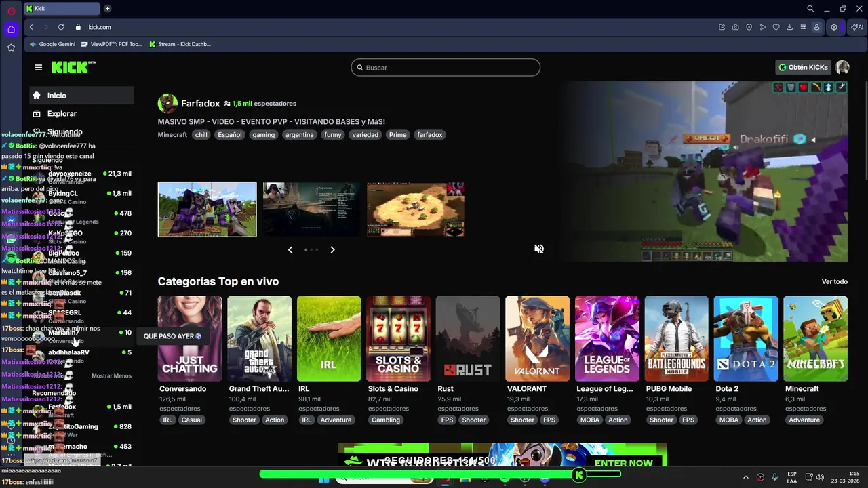This screenshot has width=868, height=488.
Task: Open the Opera menu logo
Action: (11, 11)
